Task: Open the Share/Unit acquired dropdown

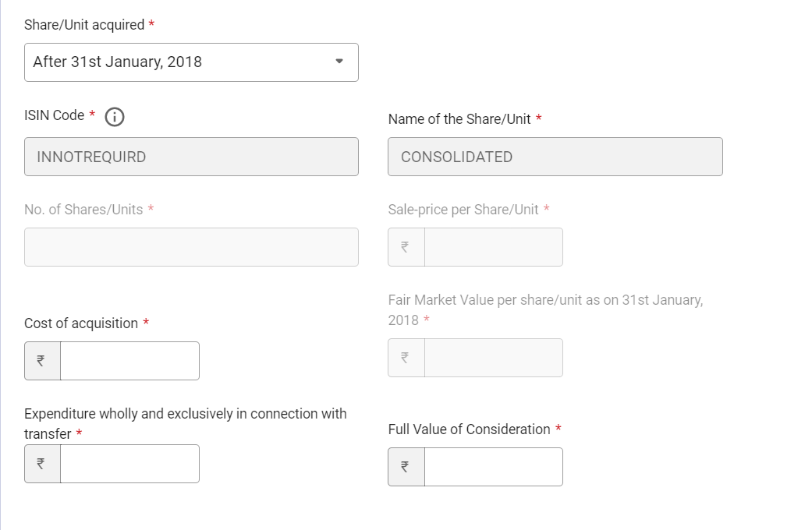Action: pos(191,62)
